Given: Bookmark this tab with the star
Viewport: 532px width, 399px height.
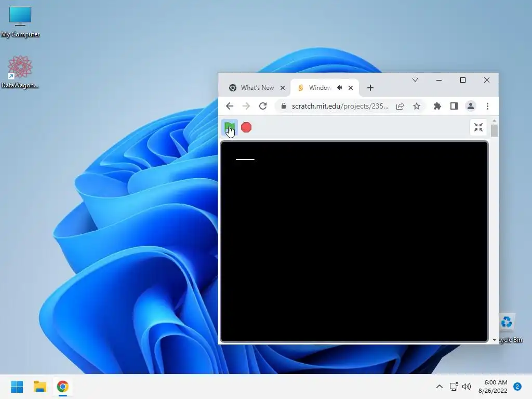Looking at the screenshot, I should 417,106.
